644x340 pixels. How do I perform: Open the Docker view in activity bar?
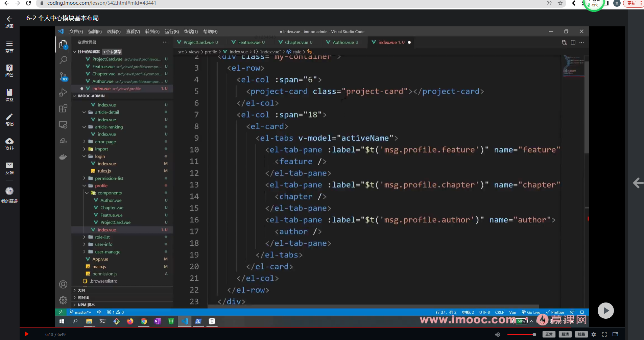click(x=63, y=157)
